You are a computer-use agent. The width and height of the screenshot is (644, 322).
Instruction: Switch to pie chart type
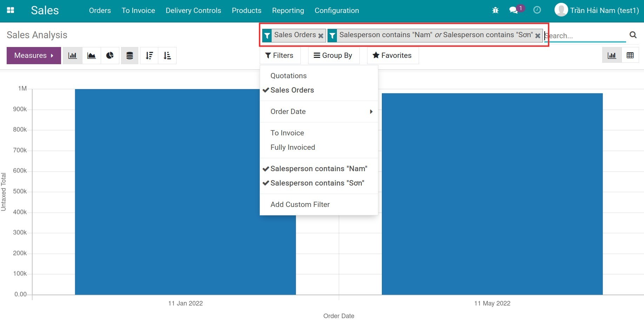pyautogui.click(x=110, y=55)
